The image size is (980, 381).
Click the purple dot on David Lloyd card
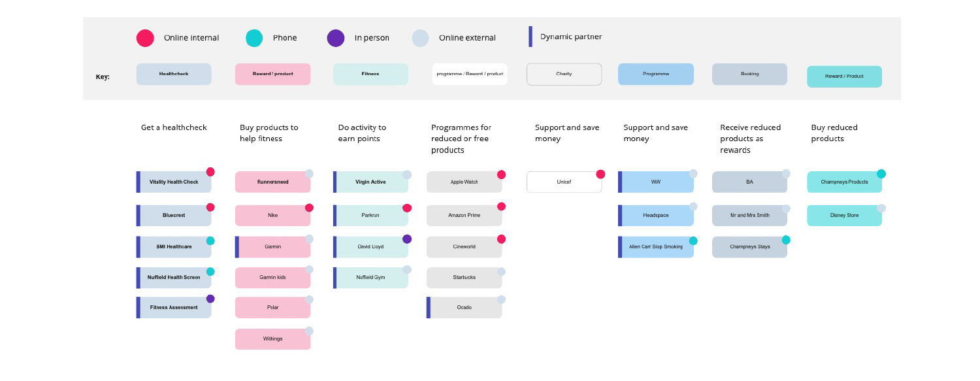[x=407, y=239]
